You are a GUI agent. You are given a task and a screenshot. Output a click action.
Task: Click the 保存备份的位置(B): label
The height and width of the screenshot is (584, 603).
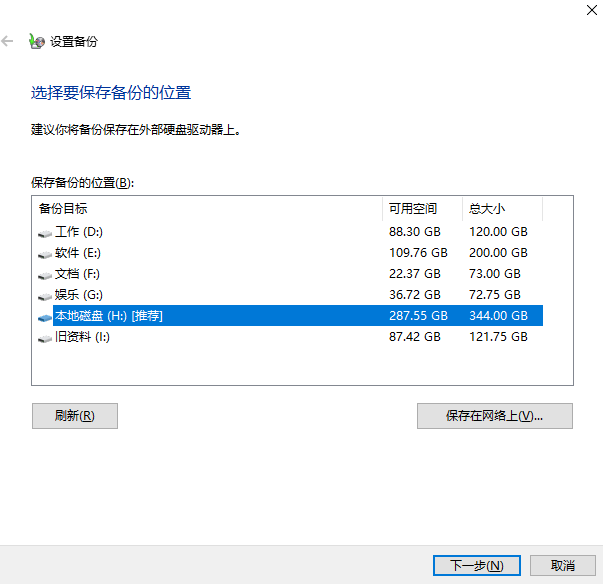point(82,183)
